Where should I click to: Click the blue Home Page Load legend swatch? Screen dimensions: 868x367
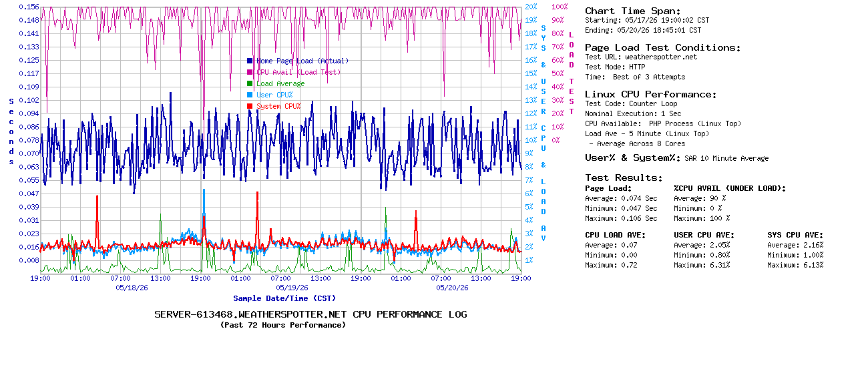point(250,61)
